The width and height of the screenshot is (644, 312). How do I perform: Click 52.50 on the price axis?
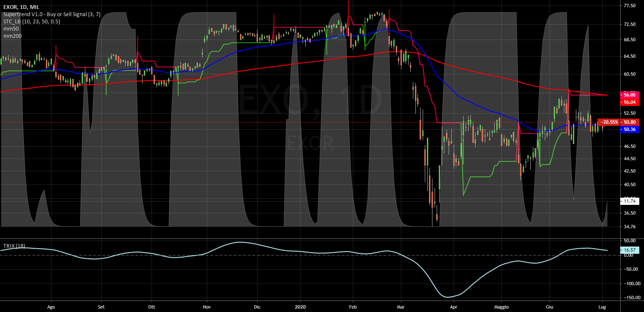630,113
